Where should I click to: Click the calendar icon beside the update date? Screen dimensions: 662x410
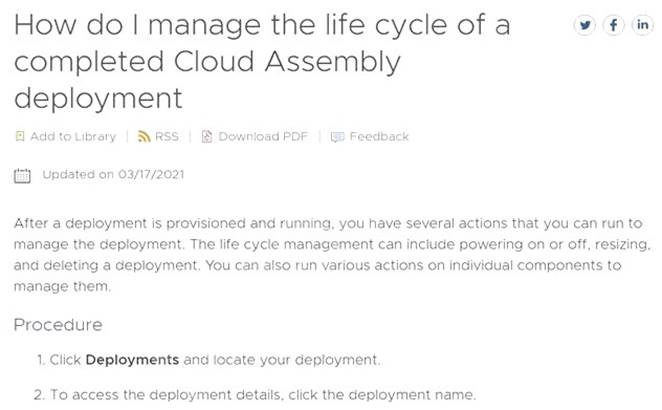23,176
